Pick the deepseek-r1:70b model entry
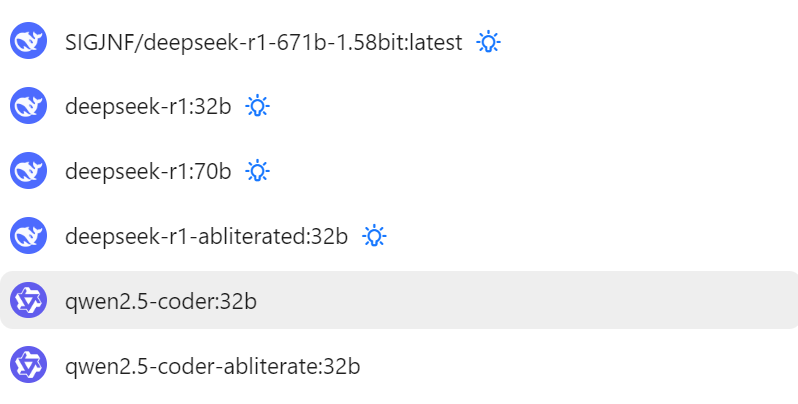Image resolution: width=798 pixels, height=404 pixels. click(x=148, y=171)
